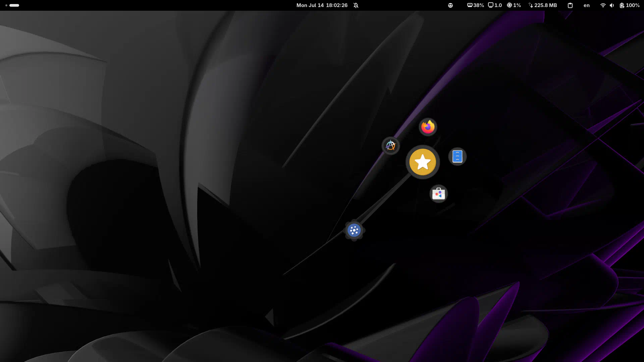Click the yellow star favorites center button
Viewport: 644px width, 362px height.
click(423, 162)
